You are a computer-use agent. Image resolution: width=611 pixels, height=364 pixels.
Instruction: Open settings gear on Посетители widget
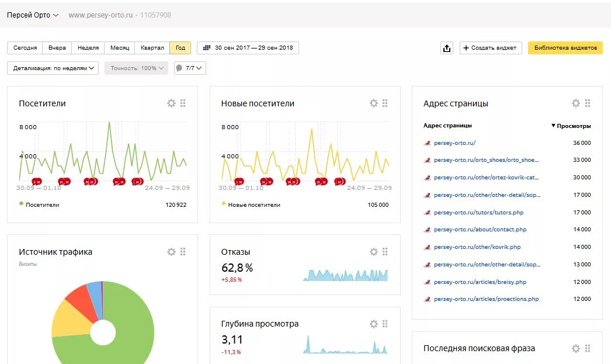click(x=172, y=103)
